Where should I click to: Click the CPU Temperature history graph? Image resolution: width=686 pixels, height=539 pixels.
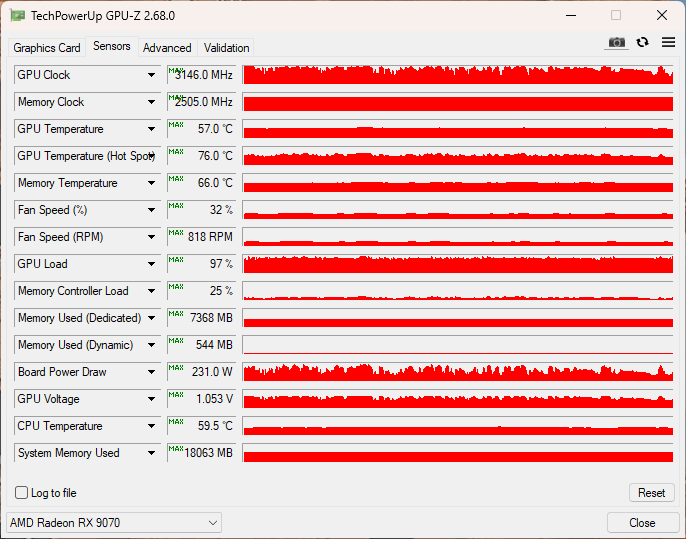458,426
